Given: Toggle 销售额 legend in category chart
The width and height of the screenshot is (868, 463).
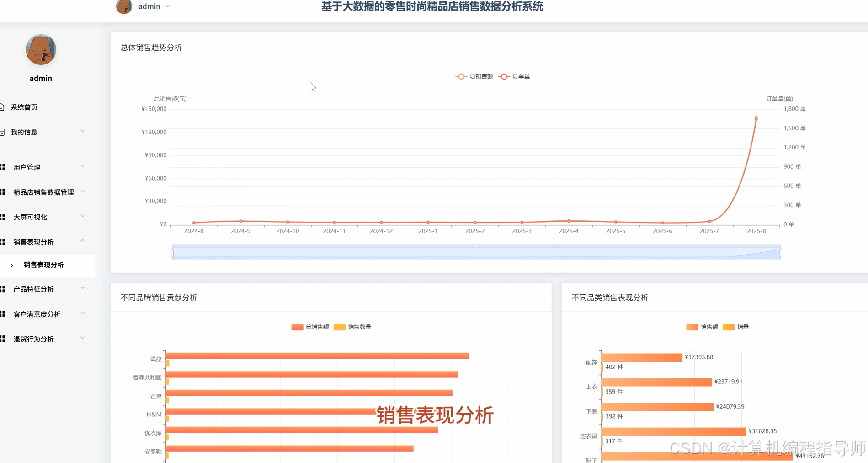Looking at the screenshot, I should coord(702,327).
